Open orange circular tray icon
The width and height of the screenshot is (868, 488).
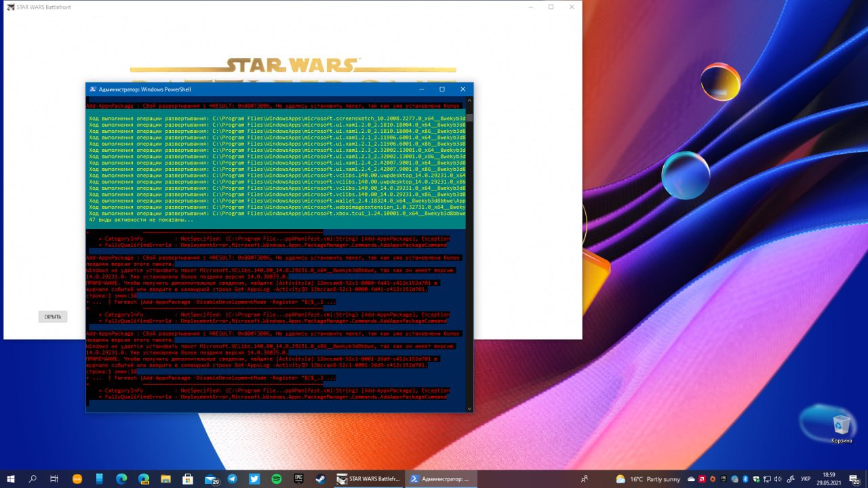coord(713,479)
